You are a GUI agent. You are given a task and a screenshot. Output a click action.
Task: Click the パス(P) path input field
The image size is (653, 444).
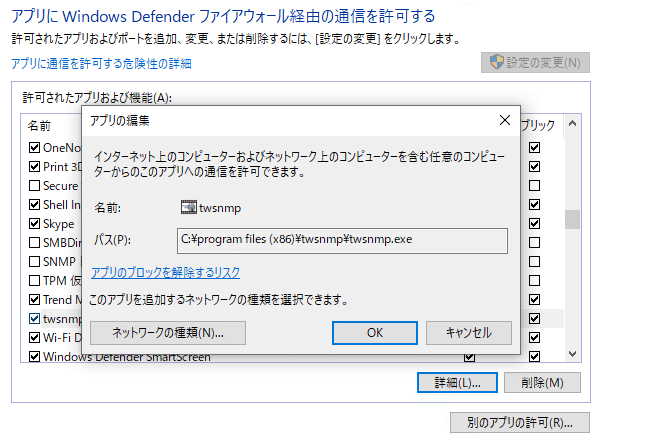point(342,240)
